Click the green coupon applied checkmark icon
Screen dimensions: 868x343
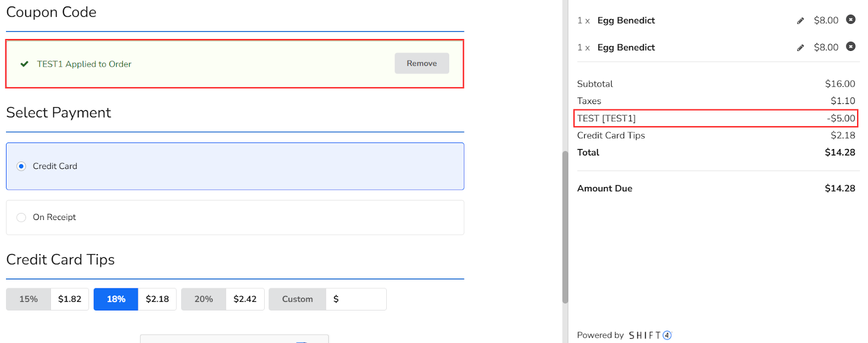point(24,64)
